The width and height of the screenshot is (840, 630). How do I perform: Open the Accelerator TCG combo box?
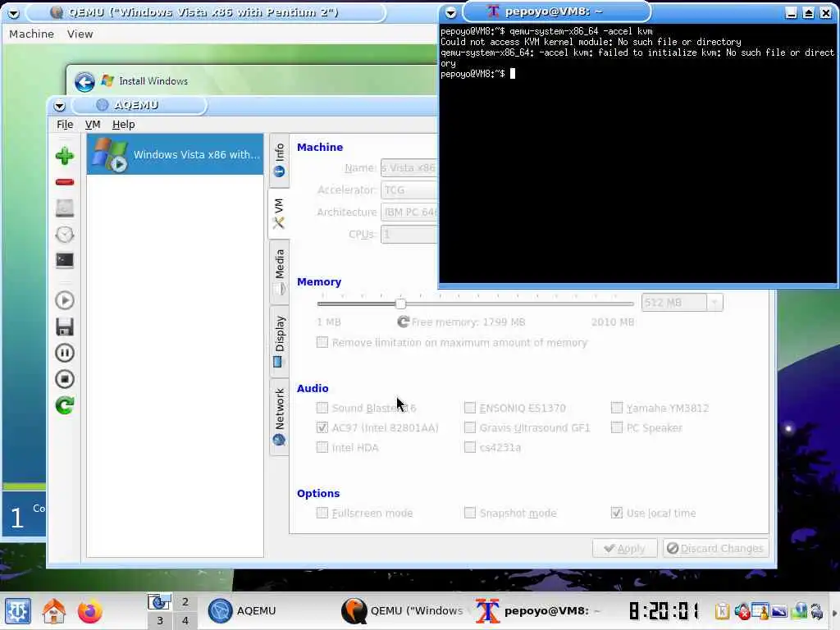coord(409,190)
